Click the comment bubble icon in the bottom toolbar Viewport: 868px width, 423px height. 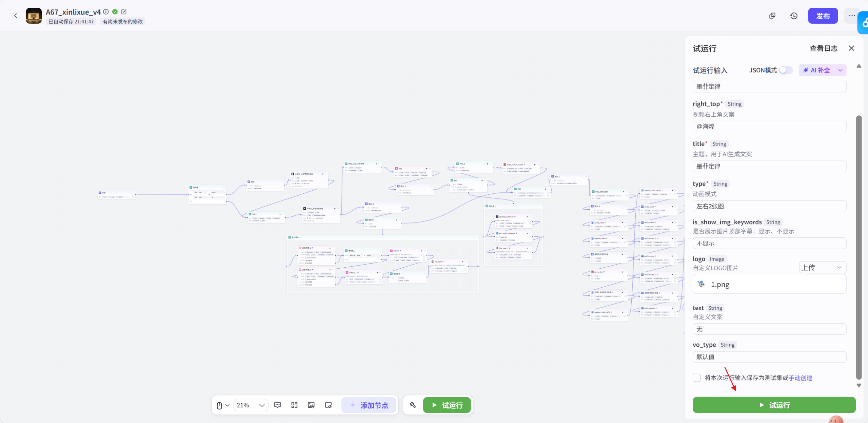pyautogui.click(x=277, y=405)
